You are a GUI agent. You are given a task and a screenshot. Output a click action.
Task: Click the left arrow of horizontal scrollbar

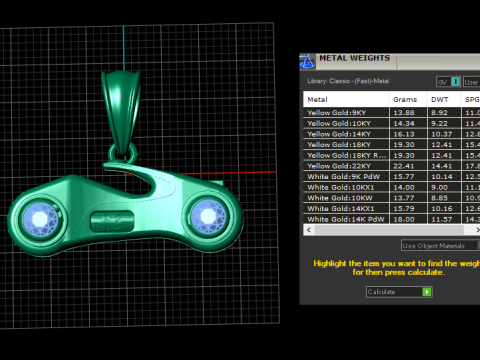pos(309,230)
